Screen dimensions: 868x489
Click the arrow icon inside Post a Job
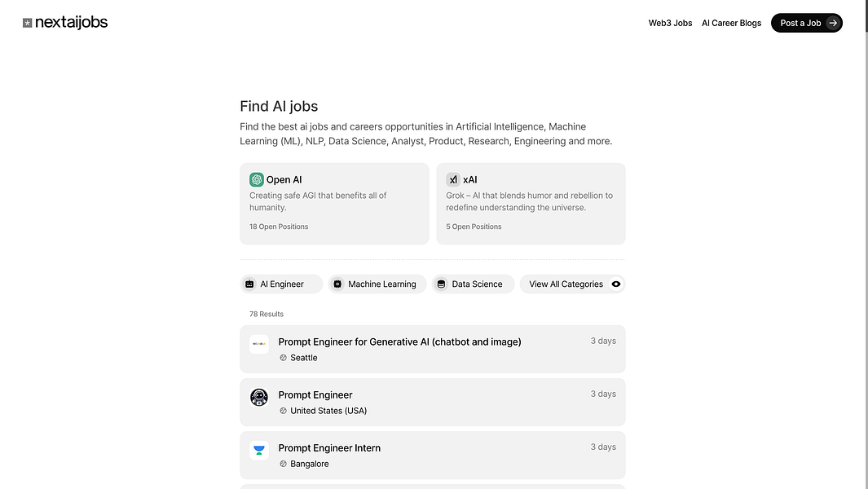pyautogui.click(x=831, y=23)
